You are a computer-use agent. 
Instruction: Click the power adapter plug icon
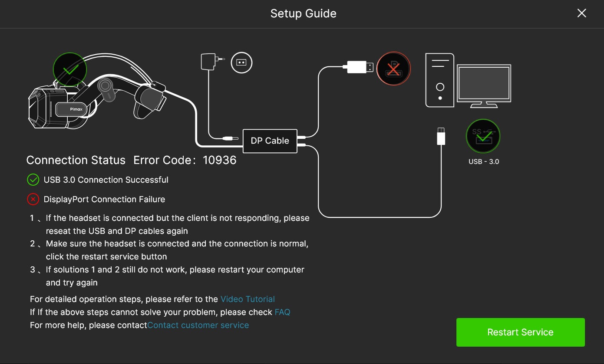(x=210, y=61)
